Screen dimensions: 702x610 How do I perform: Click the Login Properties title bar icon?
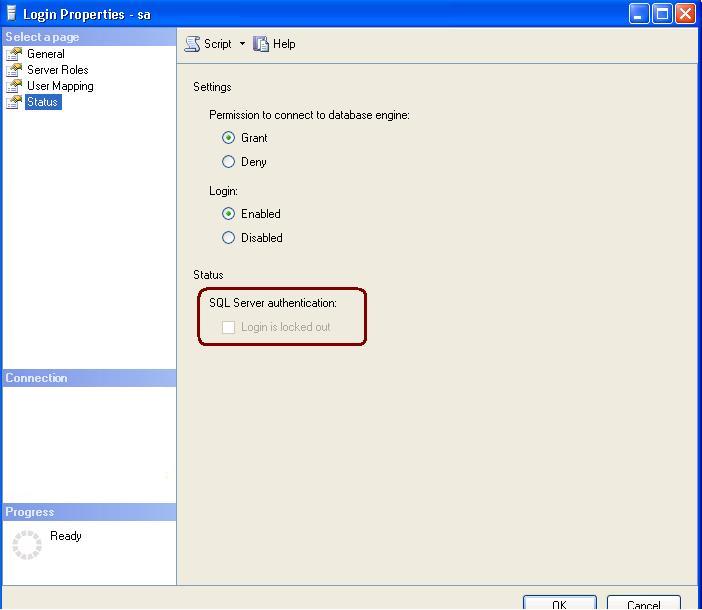pos(11,14)
